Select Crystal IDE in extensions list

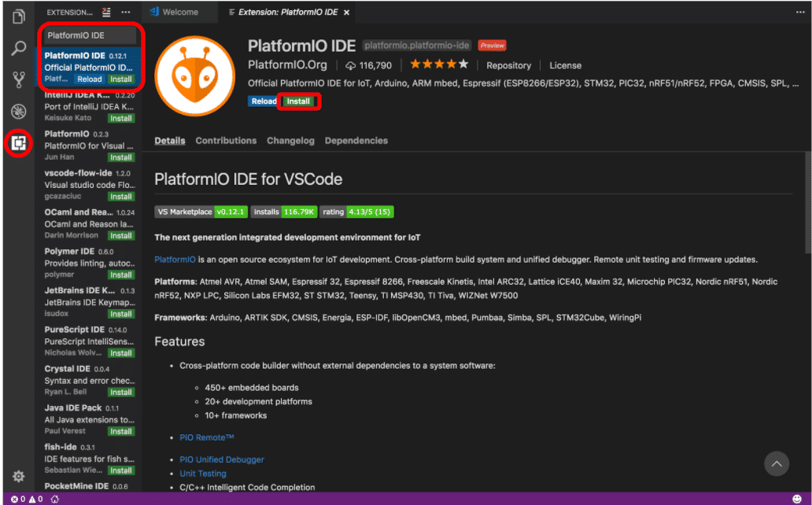point(89,380)
